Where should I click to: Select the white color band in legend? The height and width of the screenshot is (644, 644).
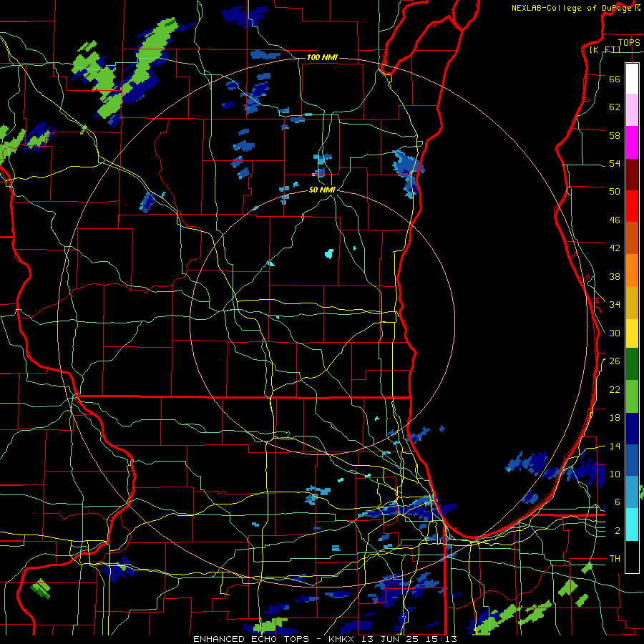(632, 79)
